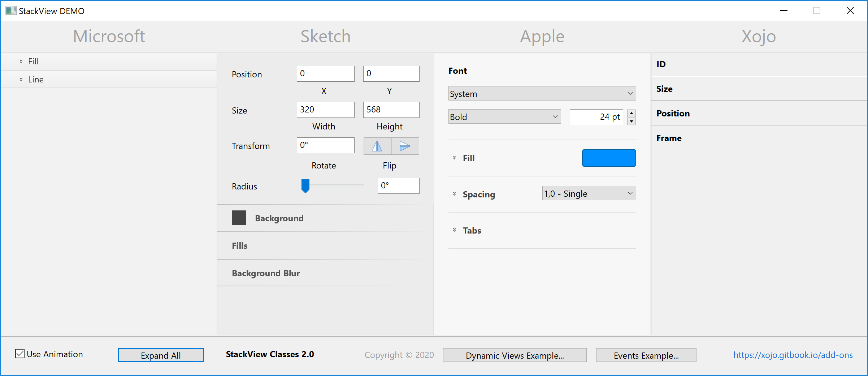Expand the Size section in Xojo column

click(x=759, y=89)
